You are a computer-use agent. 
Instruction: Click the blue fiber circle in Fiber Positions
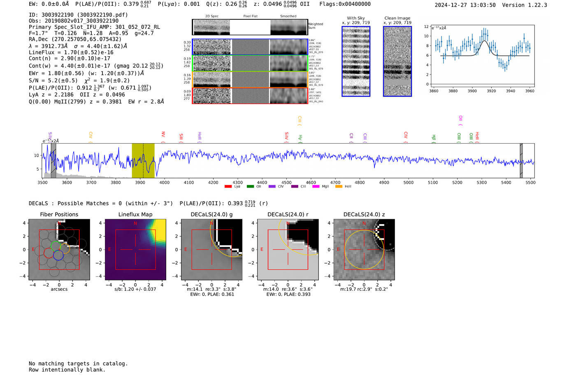pyautogui.click(x=58, y=255)
